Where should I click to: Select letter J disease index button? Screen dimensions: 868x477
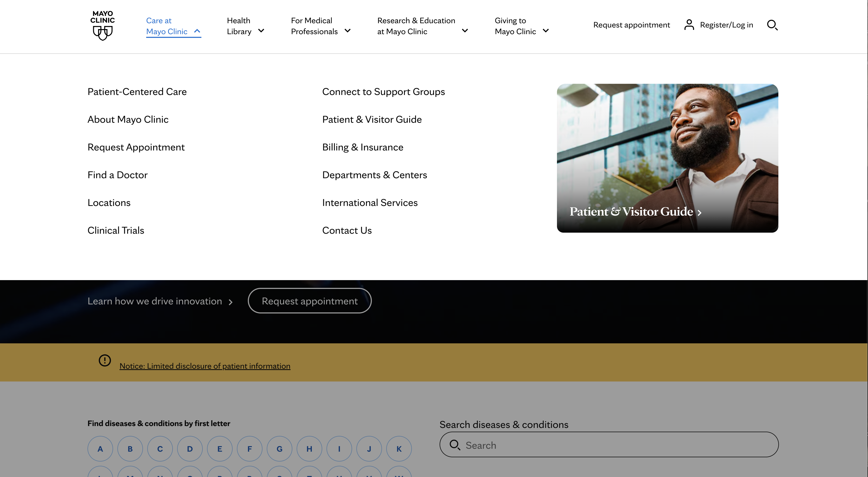pyautogui.click(x=369, y=449)
